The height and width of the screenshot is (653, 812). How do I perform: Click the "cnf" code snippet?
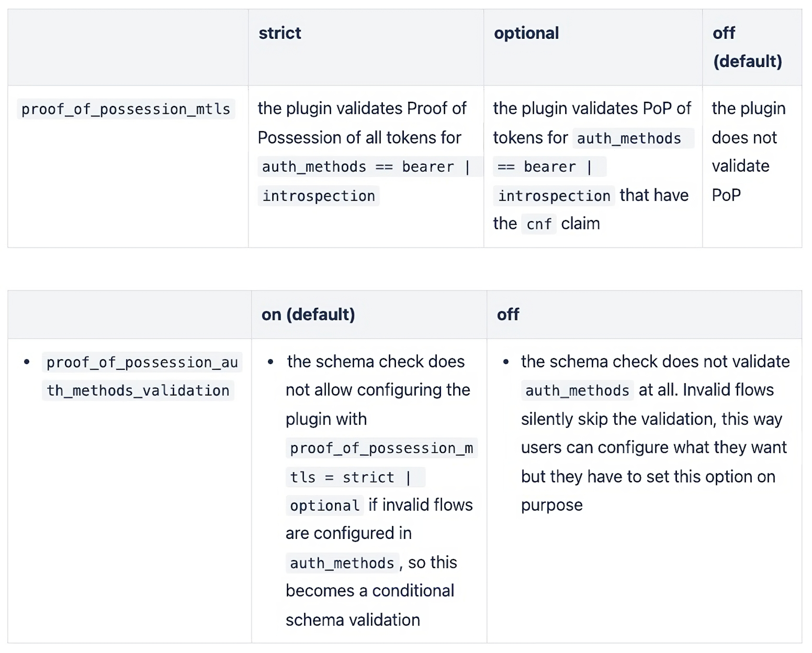(x=539, y=225)
